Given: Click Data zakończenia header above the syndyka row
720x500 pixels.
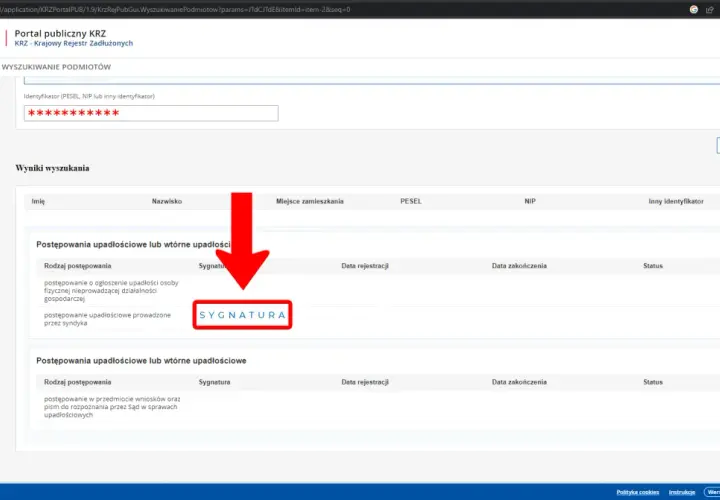Looking at the screenshot, I should (519, 266).
